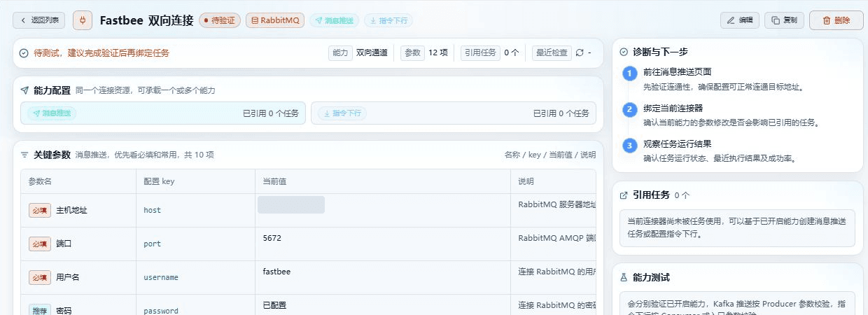
Task: Click the 参数 12 项 summary
Action: (x=425, y=52)
